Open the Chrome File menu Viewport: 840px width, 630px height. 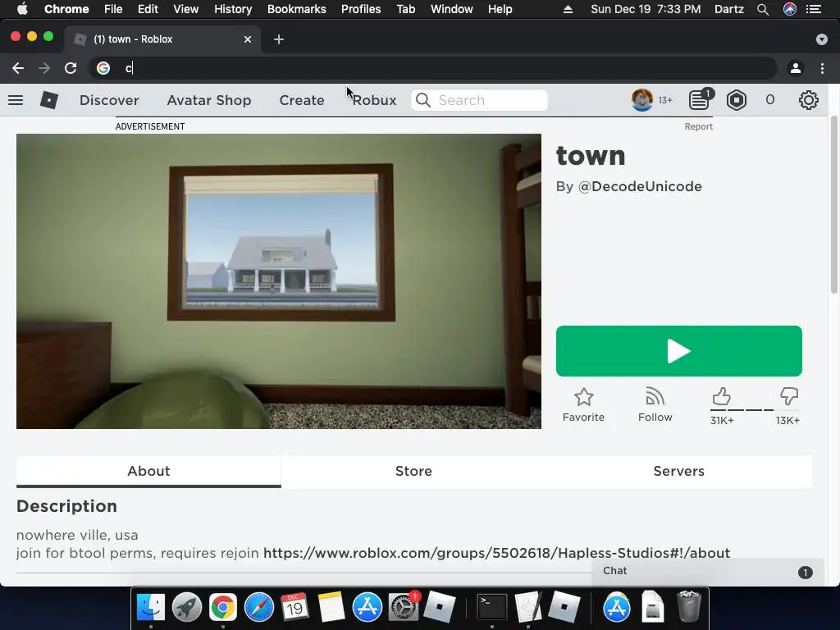pos(113,9)
